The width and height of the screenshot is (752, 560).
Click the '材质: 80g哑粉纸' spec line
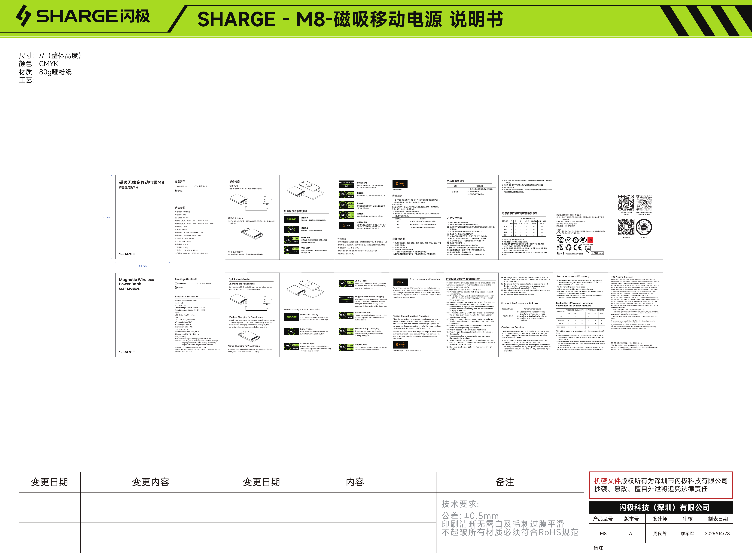45,72
